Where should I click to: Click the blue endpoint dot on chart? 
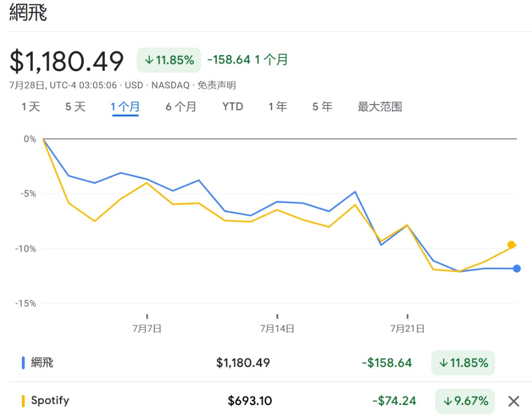point(517,269)
